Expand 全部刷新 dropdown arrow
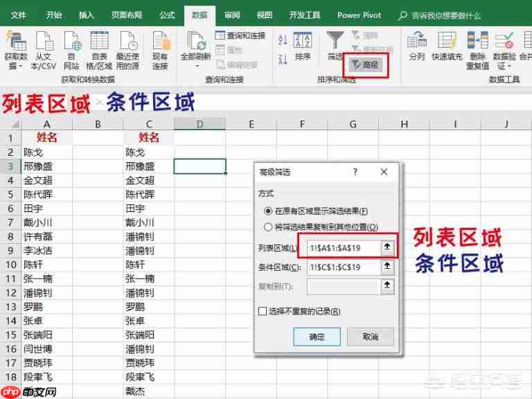 tap(196, 66)
